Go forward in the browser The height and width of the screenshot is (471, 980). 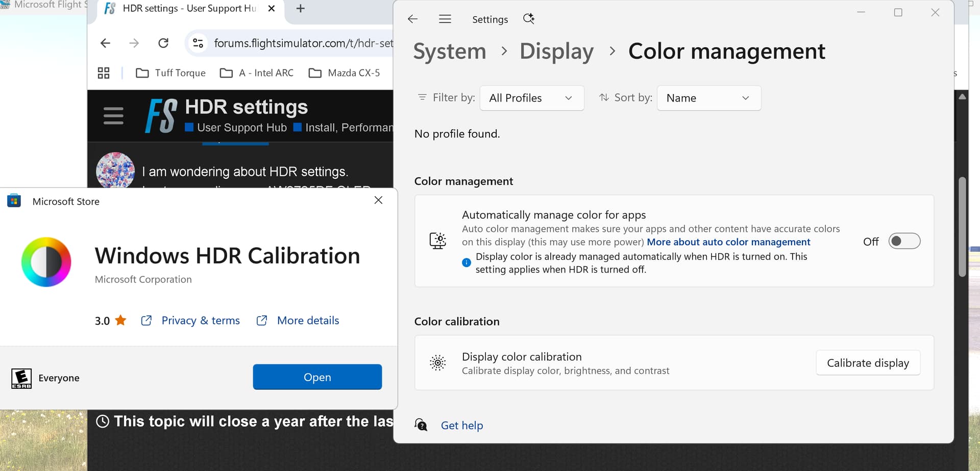tap(134, 43)
